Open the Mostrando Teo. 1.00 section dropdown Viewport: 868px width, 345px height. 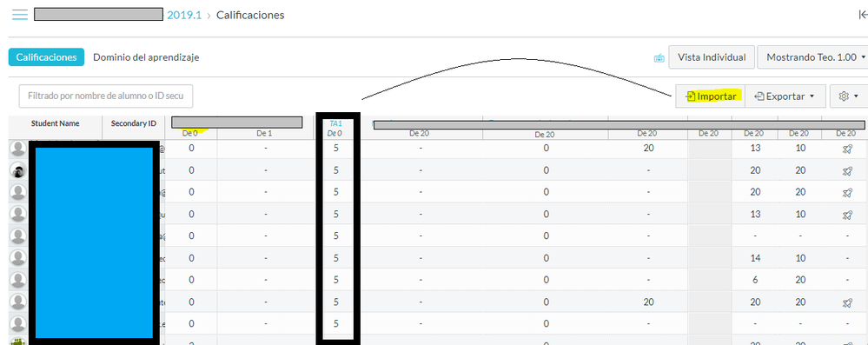(812, 57)
